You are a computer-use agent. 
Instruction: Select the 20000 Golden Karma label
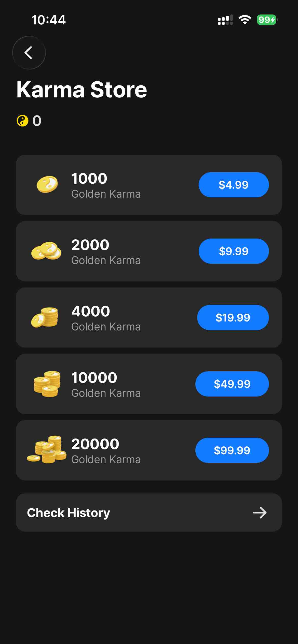click(x=106, y=450)
